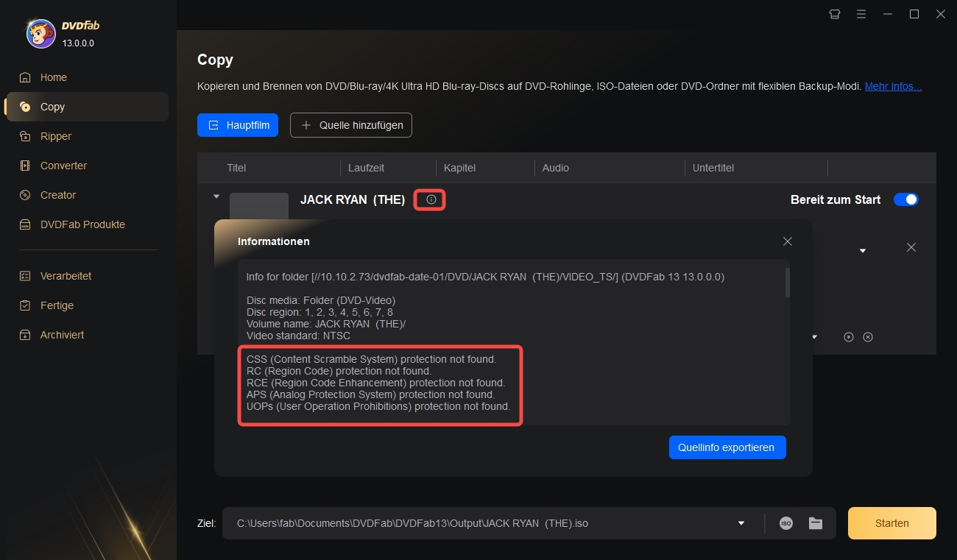Click the 'Info for folder' line
This screenshot has width=957, height=560.
[486, 277]
